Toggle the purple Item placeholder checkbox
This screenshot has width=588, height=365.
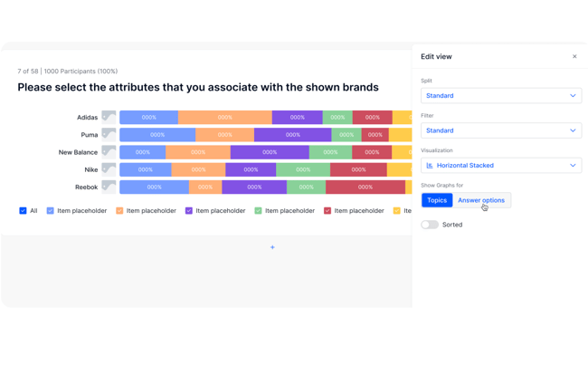pos(188,211)
